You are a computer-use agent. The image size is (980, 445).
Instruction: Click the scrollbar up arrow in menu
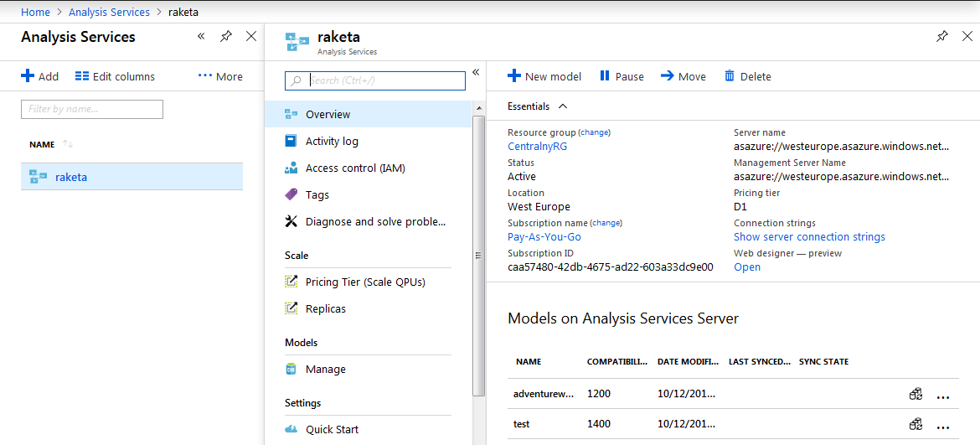(479, 108)
